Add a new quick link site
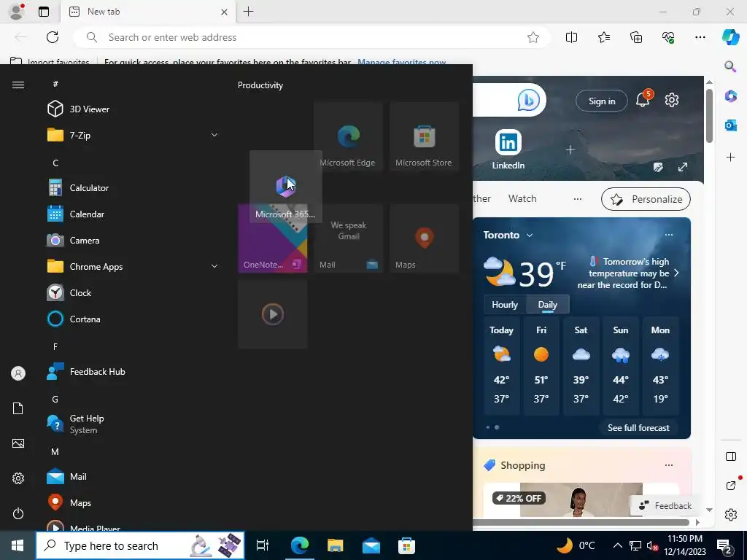This screenshot has width=747, height=560. pyautogui.click(x=570, y=150)
